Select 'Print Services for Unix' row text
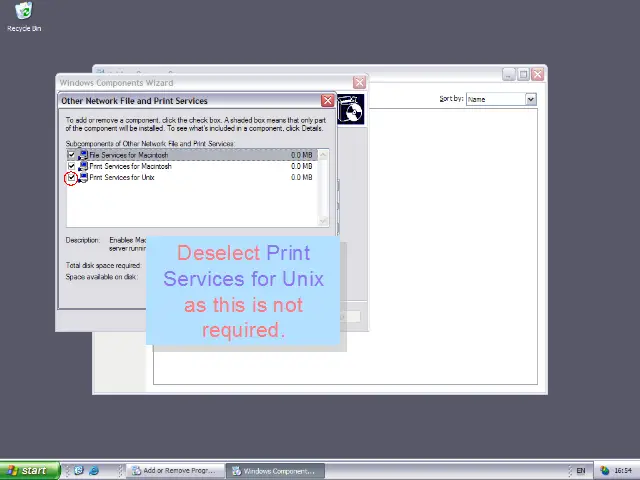Viewport: 640px width, 480px height. pos(122,178)
